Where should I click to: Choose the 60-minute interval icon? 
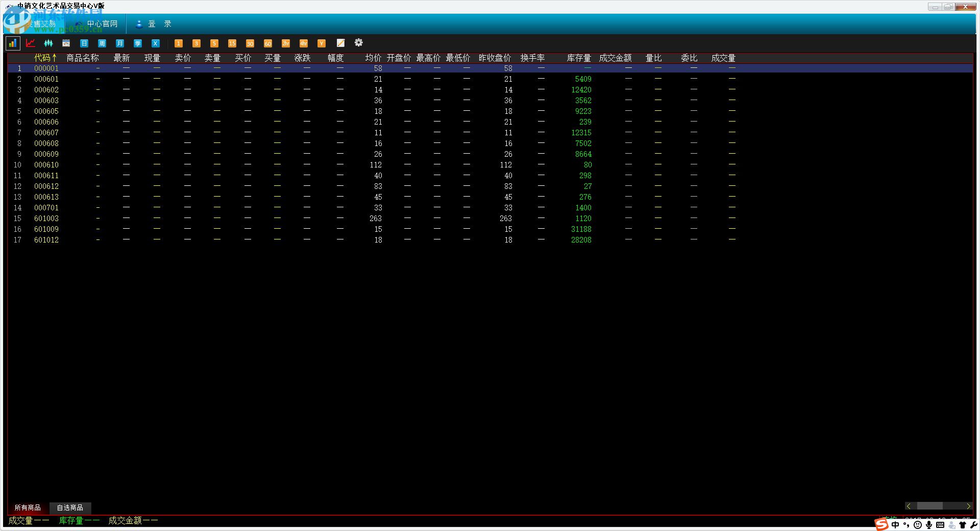(268, 43)
